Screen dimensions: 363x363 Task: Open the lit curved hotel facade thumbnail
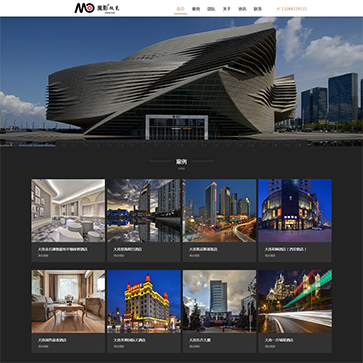pyautogui.click(x=295, y=210)
